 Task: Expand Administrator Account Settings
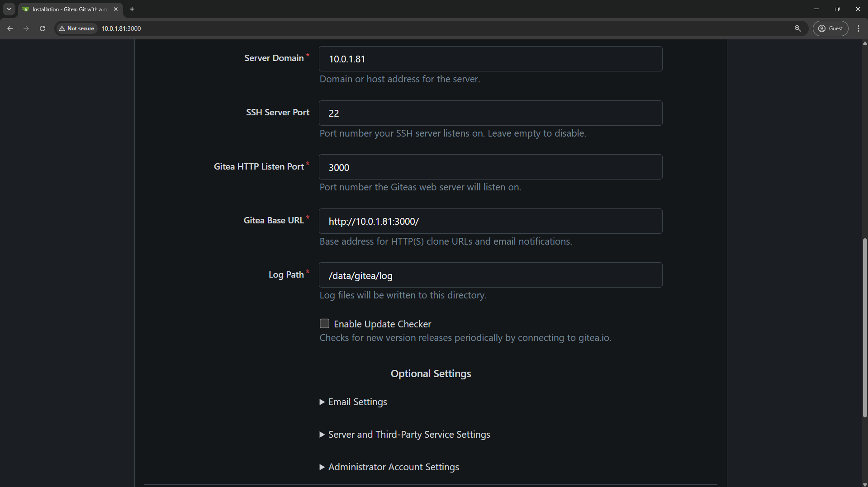pyautogui.click(x=389, y=467)
